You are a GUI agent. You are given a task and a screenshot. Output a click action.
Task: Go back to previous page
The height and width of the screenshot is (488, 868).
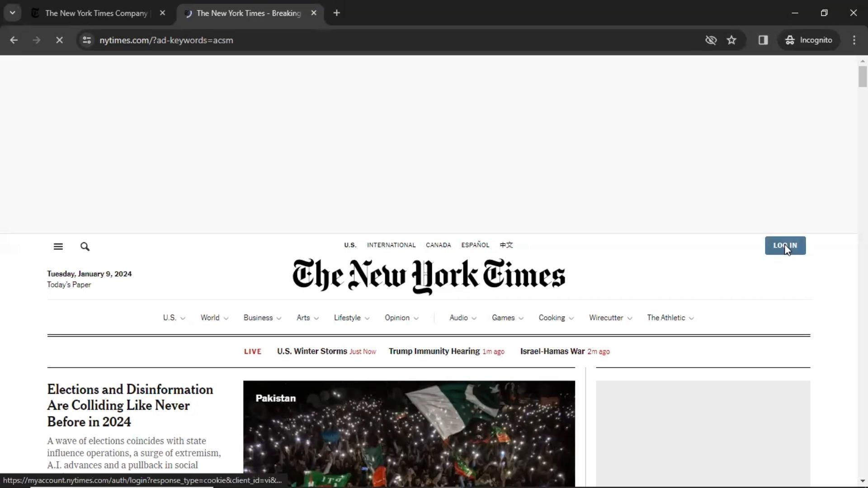14,40
